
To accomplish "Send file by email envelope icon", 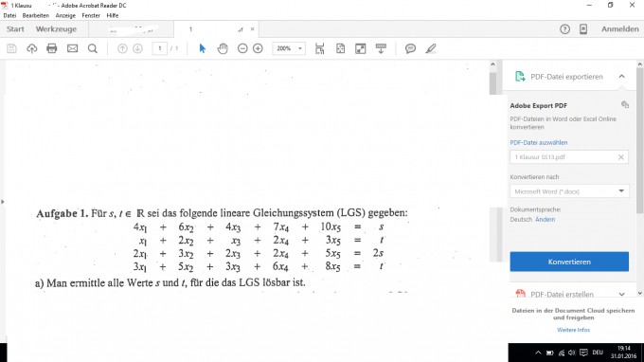I will (72, 48).
